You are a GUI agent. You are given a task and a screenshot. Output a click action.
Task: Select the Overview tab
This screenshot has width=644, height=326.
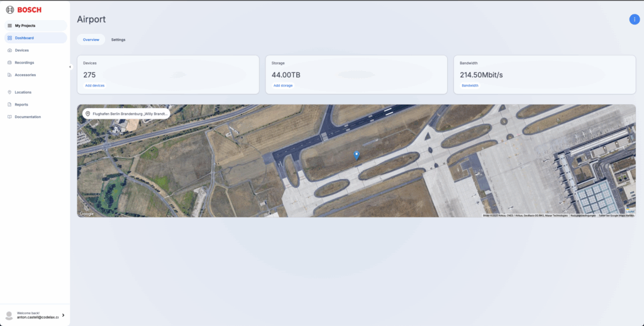91,40
